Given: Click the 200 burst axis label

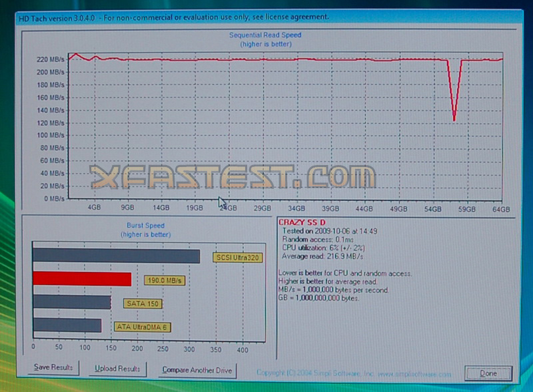Looking at the screenshot, I should 137,349.
